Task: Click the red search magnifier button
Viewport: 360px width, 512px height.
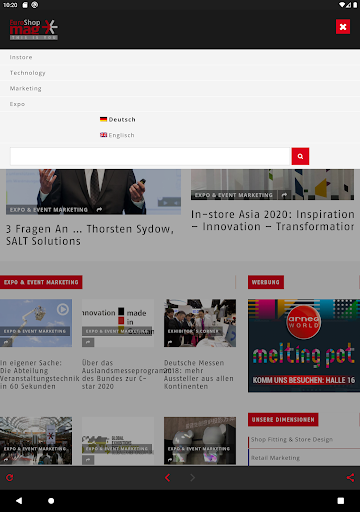Action: point(300,156)
